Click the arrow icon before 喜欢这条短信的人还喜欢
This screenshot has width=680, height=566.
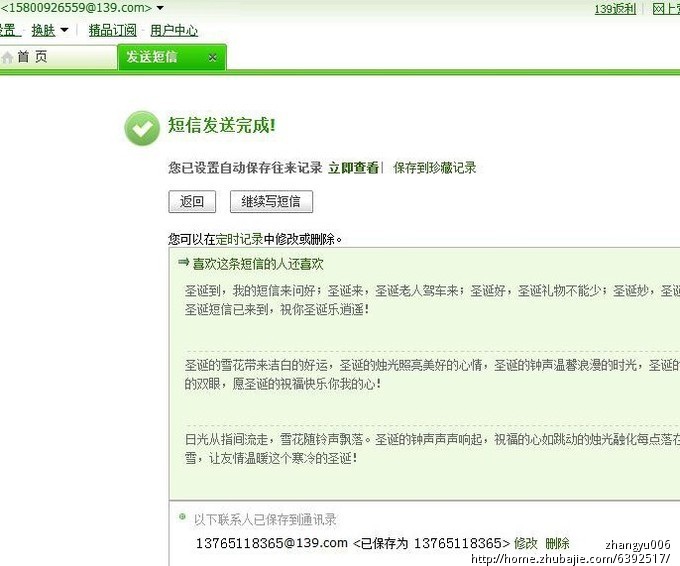point(183,262)
